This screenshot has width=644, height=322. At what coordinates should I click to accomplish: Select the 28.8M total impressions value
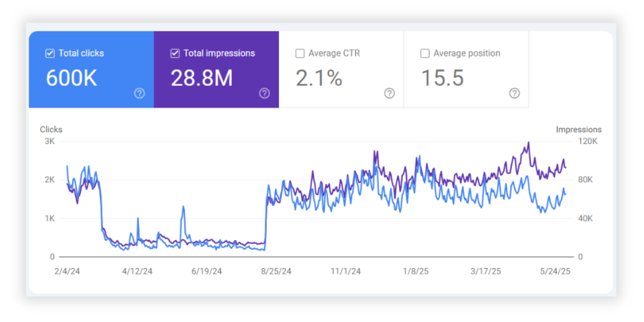[202, 78]
